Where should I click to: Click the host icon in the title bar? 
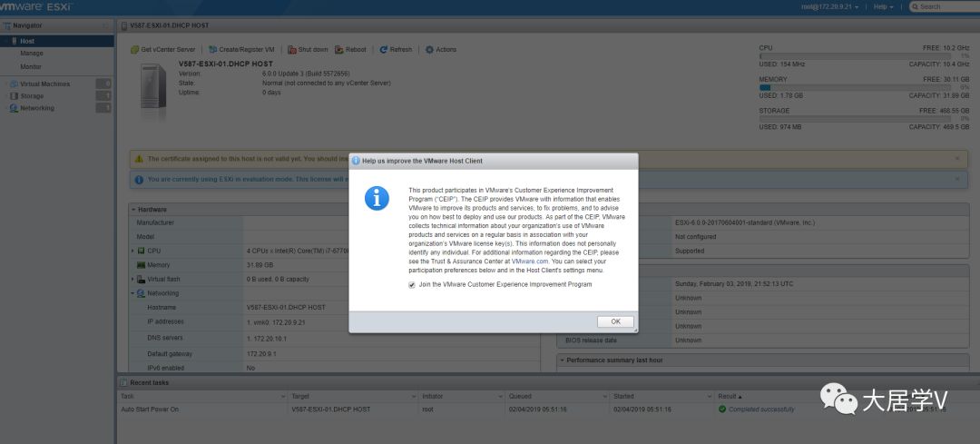coord(124,25)
